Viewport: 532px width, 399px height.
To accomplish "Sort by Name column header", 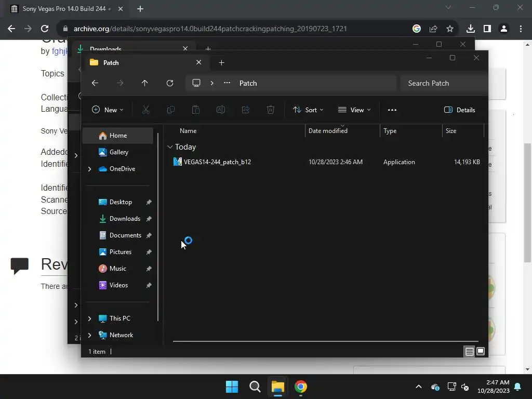I will (188, 130).
